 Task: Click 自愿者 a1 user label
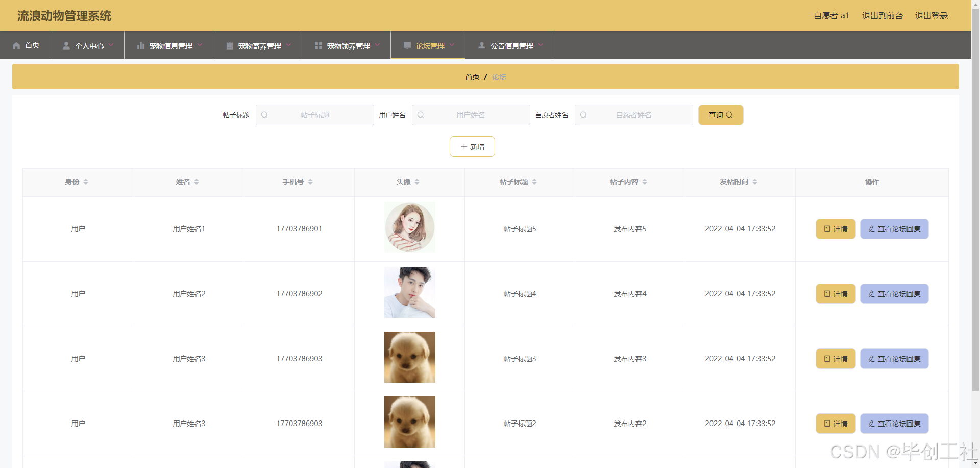click(x=831, y=16)
